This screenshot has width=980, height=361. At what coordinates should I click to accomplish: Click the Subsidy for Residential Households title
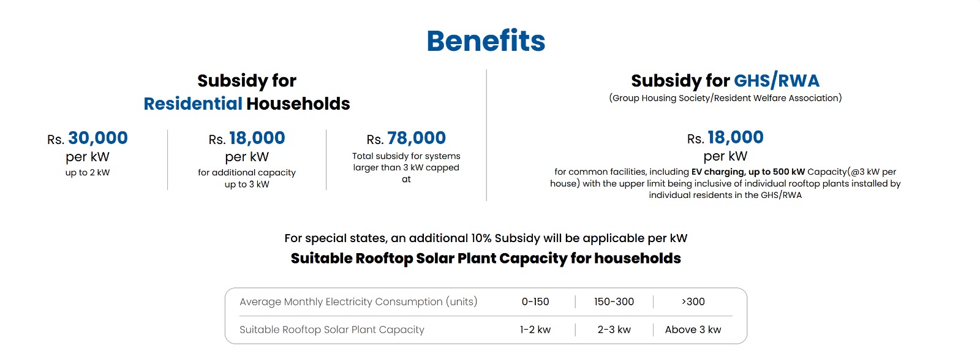pos(247,92)
